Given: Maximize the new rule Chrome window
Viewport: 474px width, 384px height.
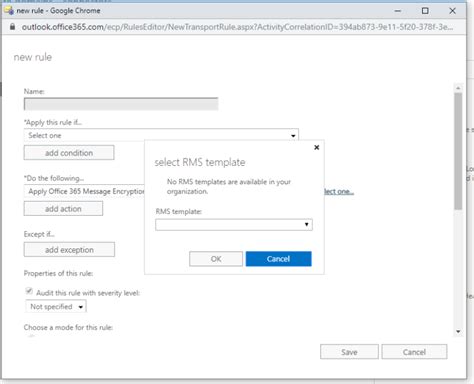Looking at the screenshot, I should click(x=425, y=11).
